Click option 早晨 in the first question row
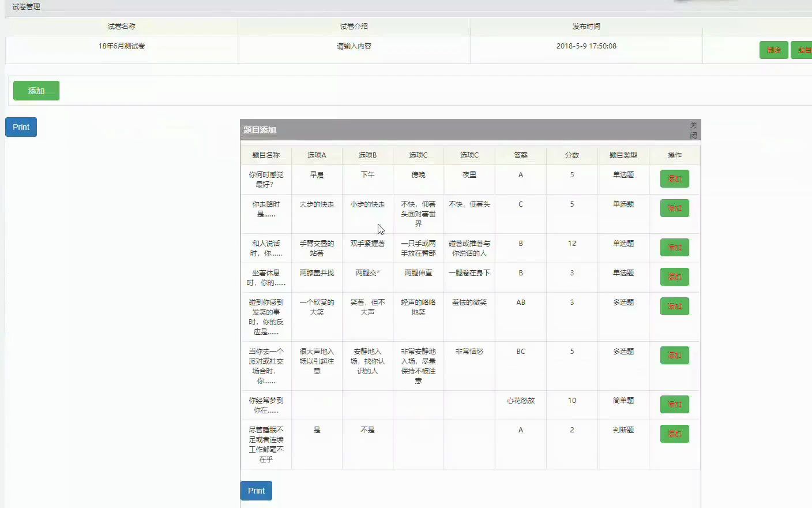 [x=317, y=175]
